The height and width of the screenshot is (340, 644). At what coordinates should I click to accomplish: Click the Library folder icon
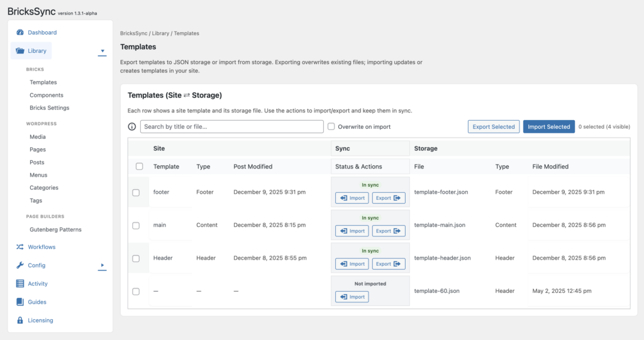pos(20,51)
